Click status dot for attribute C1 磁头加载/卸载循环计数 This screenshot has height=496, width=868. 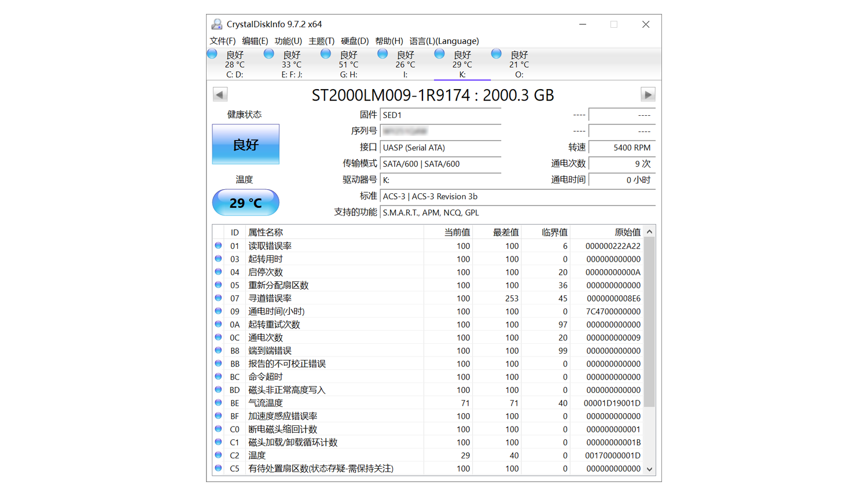point(218,442)
